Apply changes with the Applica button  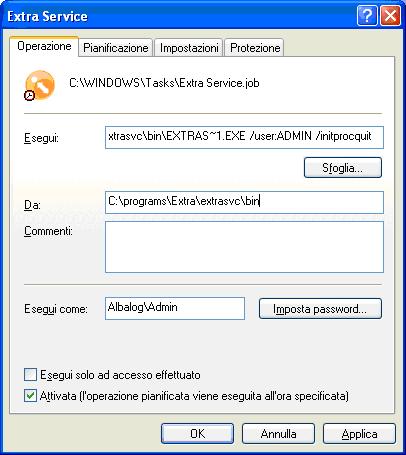tap(359, 434)
